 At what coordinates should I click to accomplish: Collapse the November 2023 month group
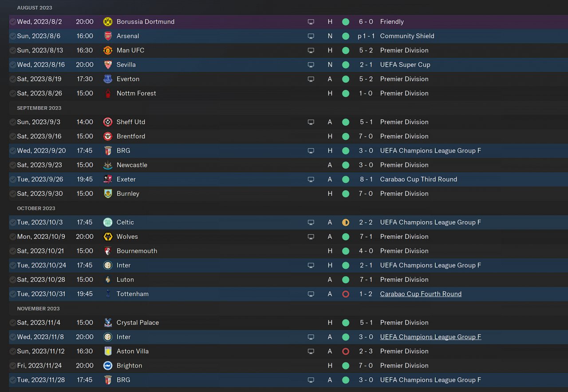click(x=38, y=309)
